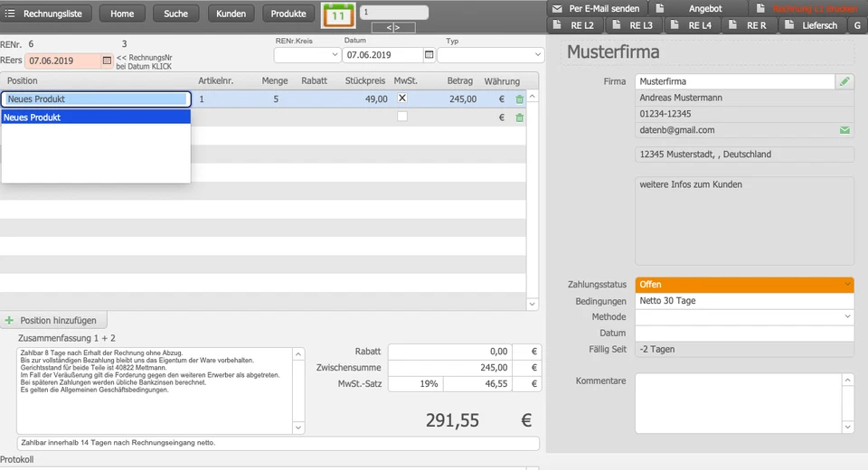Viewport: 868px width, 470px height.
Task: Go to the Kunden section
Action: click(x=231, y=14)
